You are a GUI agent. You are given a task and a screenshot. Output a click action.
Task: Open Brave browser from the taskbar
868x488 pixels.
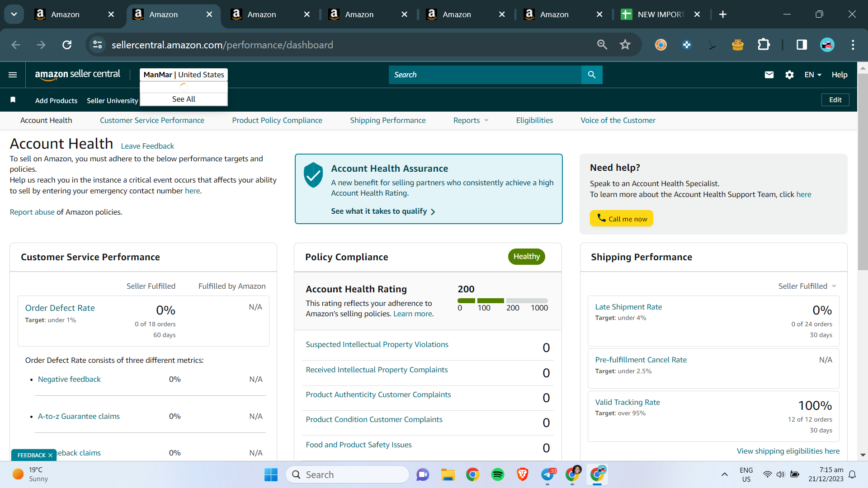tap(523, 475)
